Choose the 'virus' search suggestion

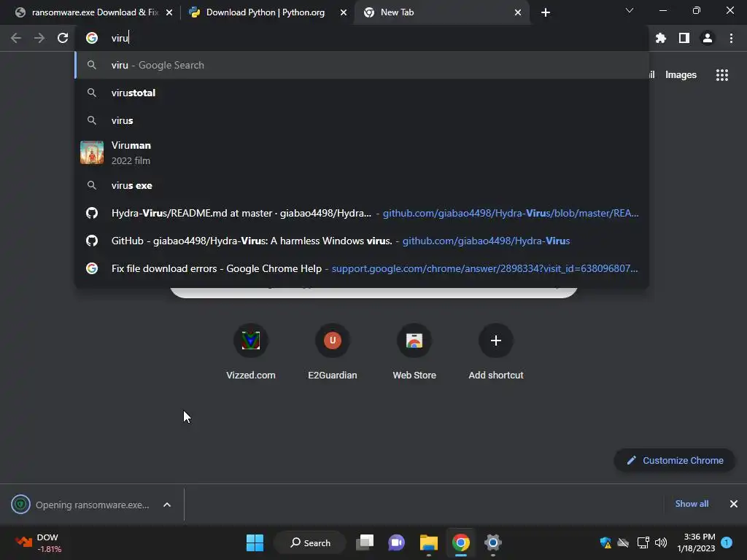(x=362, y=120)
